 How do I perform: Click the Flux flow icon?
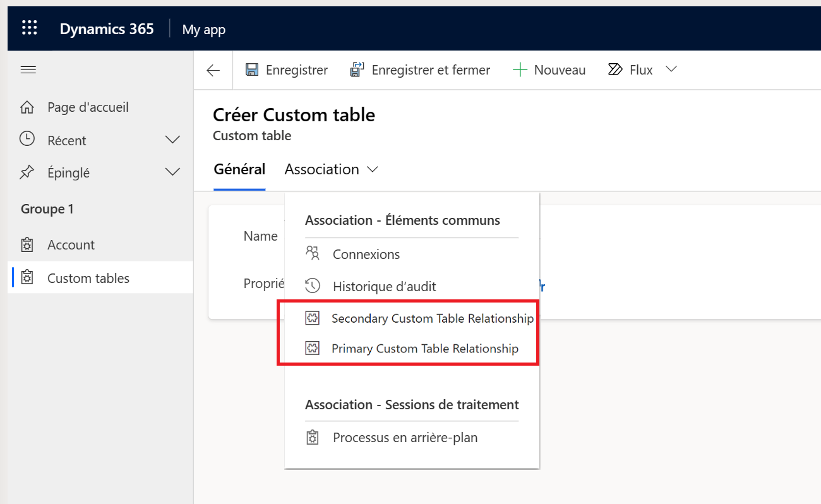[615, 69]
